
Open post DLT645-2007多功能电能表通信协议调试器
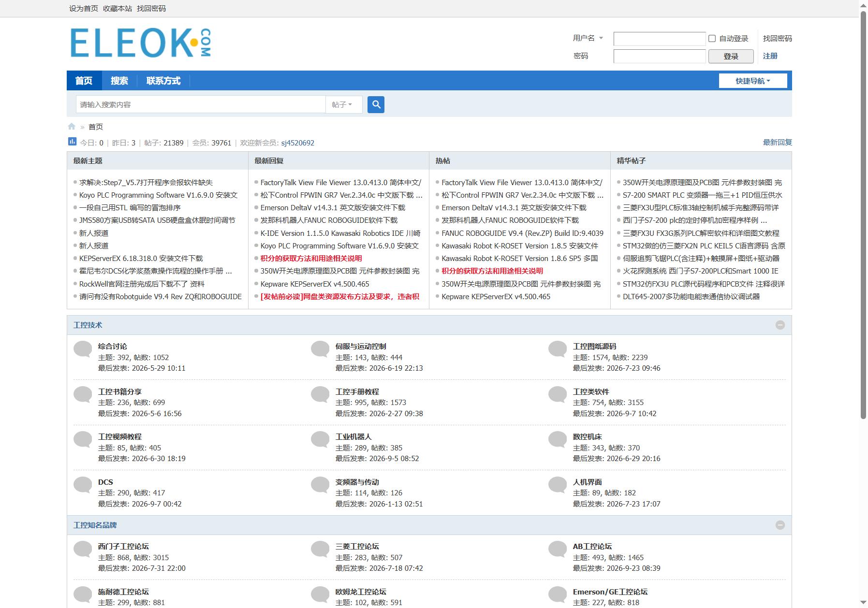click(x=691, y=296)
